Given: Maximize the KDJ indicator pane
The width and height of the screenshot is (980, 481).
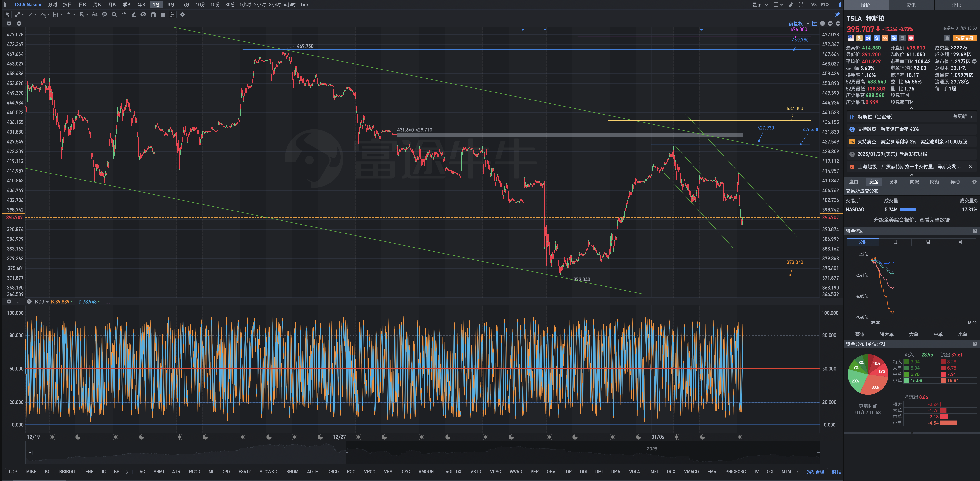Looking at the screenshot, I should 19,301.
